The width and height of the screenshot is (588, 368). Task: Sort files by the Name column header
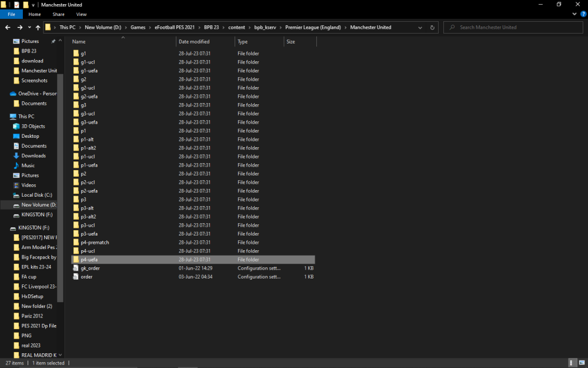click(x=79, y=41)
